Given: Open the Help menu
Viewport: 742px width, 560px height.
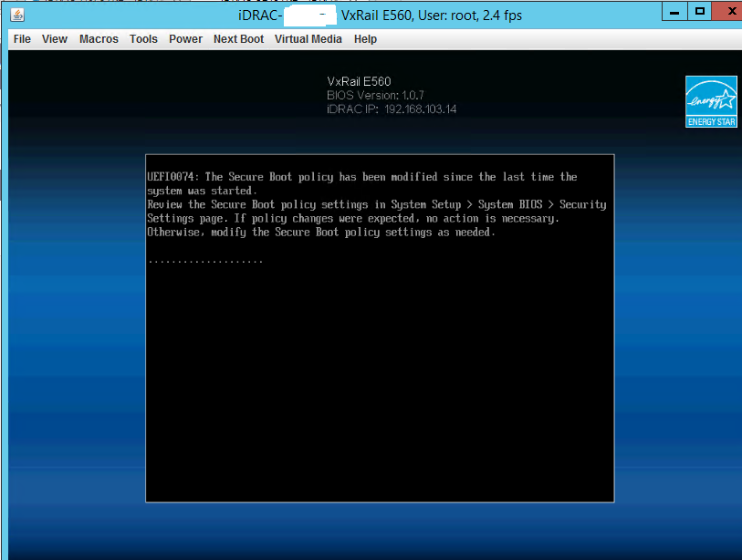Looking at the screenshot, I should click(x=365, y=39).
